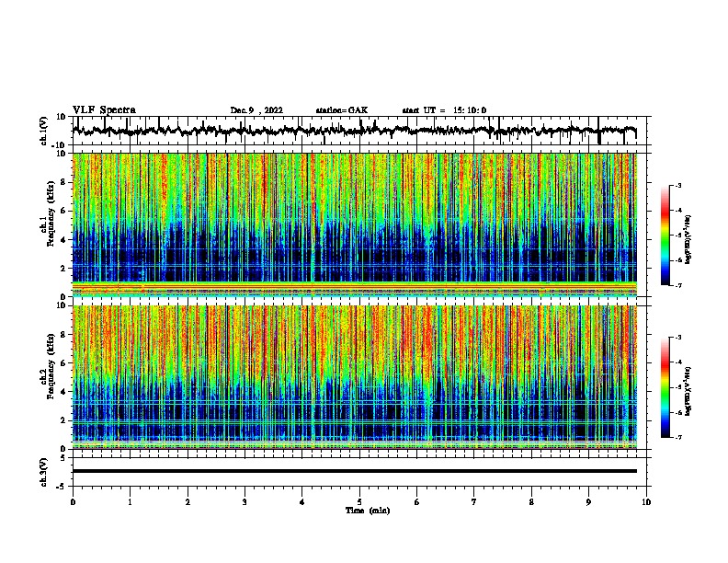Click time axis tick label "5"
The height and width of the screenshot is (563, 728).
click(x=359, y=502)
